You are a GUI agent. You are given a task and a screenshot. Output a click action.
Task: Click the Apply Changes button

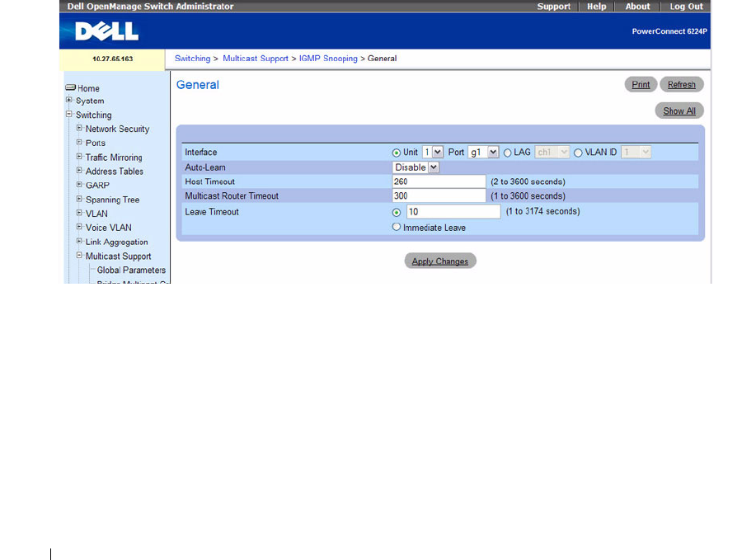coord(440,261)
